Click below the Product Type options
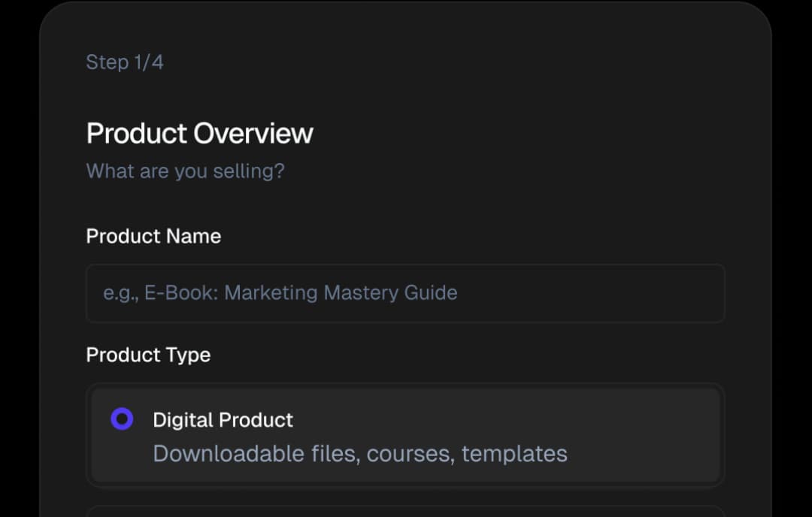 (406, 496)
